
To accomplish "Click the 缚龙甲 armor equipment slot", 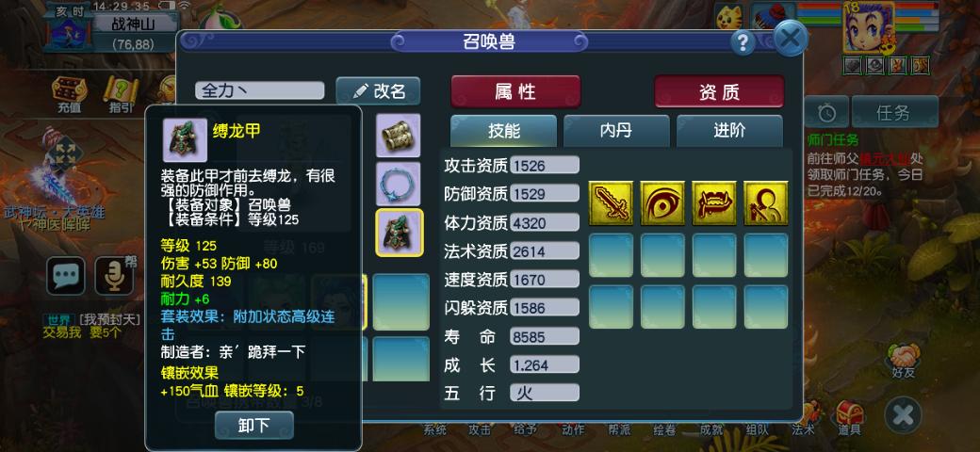I will pos(400,233).
